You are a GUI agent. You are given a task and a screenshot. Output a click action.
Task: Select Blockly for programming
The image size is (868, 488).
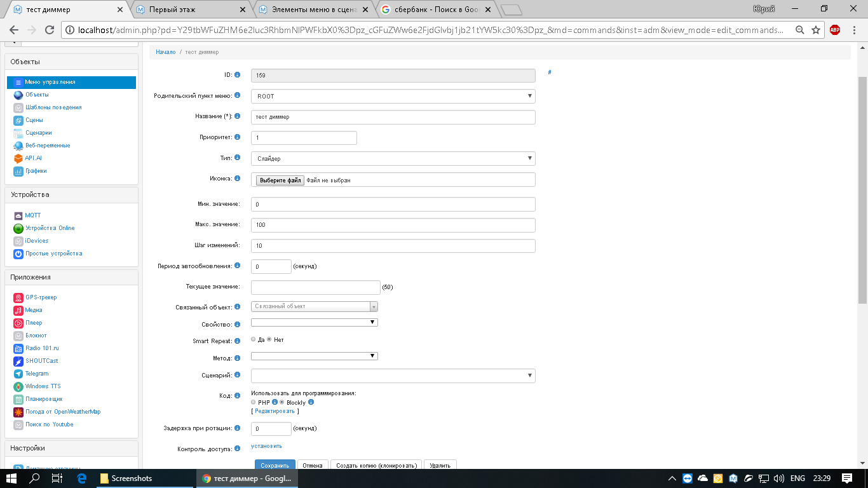click(x=281, y=402)
